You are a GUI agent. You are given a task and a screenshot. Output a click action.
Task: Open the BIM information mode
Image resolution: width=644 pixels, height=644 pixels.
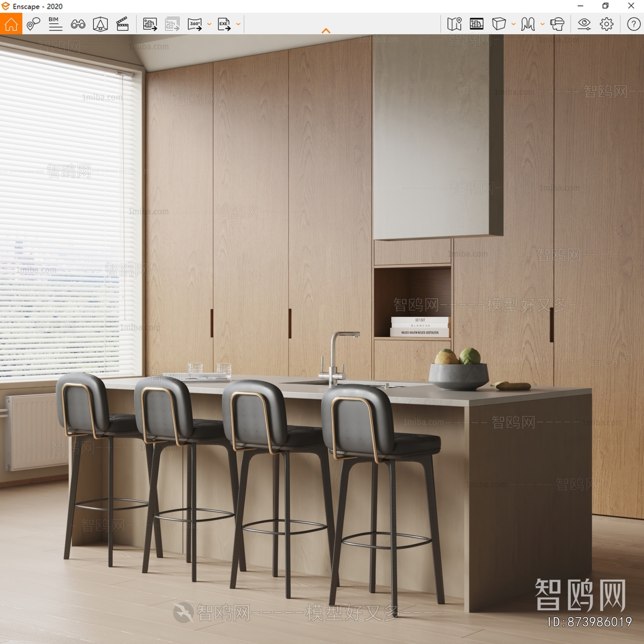pyautogui.click(x=55, y=24)
